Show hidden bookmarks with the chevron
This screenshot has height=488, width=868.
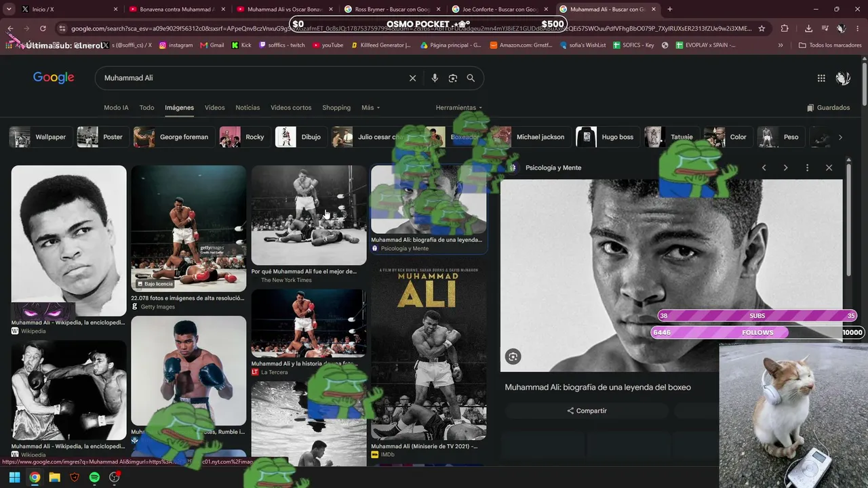(x=781, y=45)
